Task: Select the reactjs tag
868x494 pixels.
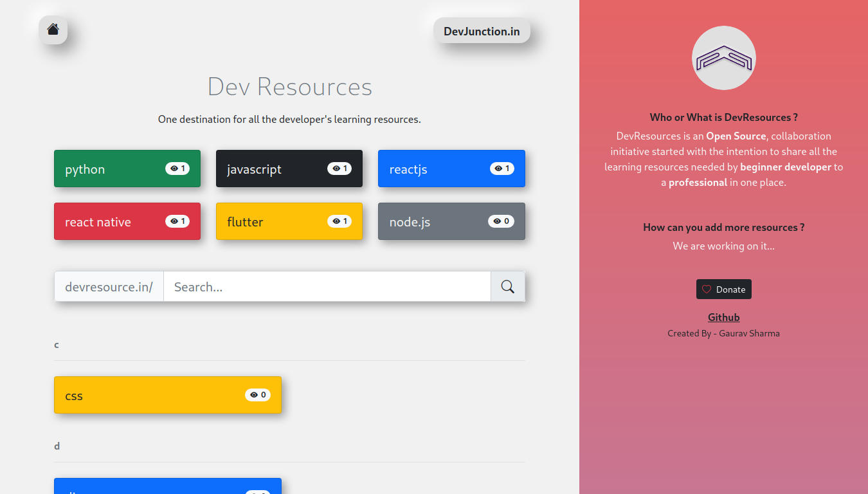Action: click(418, 169)
